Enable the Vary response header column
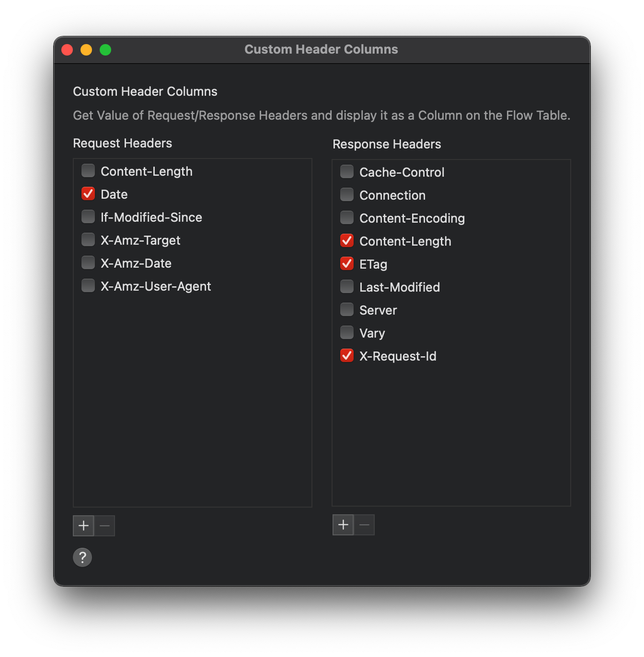This screenshot has height=657, width=644. coord(346,332)
